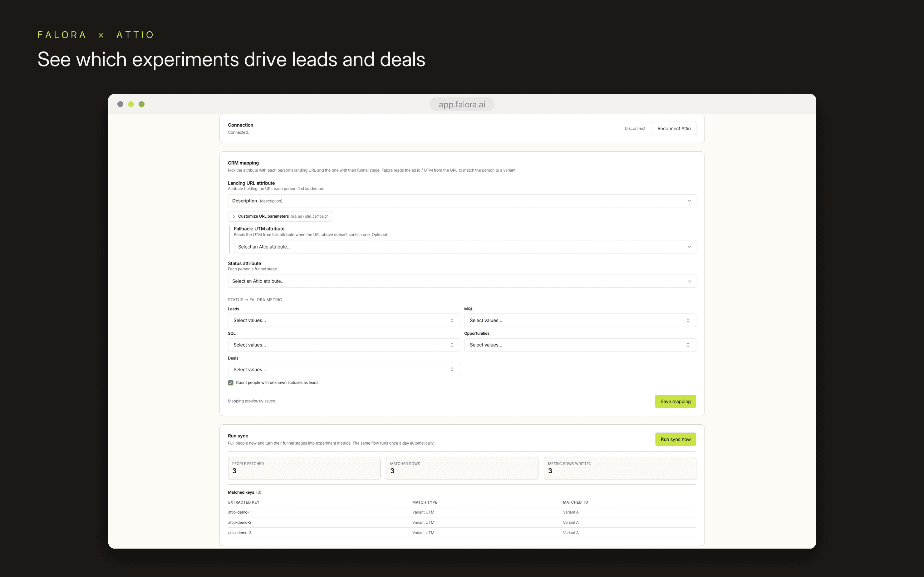Click the up-down arrows icon in the Deals selector
Screen dimensions: 924x577
coord(452,369)
